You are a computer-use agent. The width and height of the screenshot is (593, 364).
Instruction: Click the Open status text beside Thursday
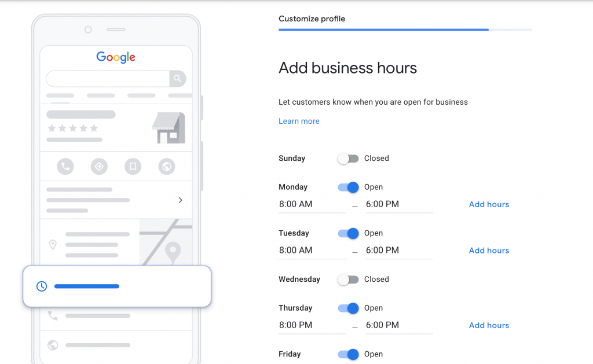pos(374,308)
